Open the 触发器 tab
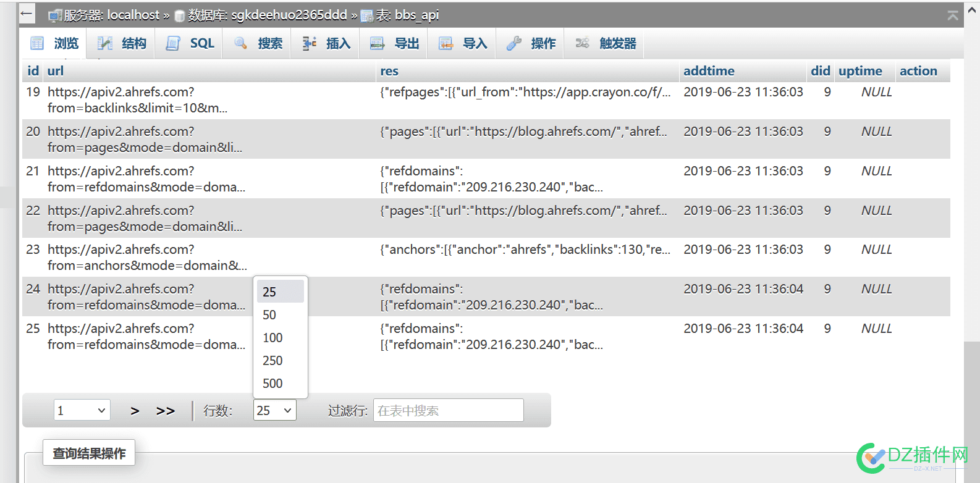The width and height of the screenshot is (980, 483). point(605,43)
